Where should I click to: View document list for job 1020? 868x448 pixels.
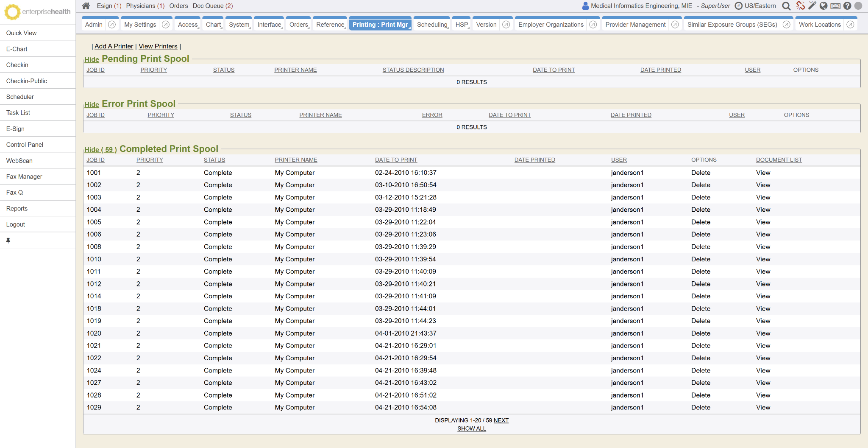(x=763, y=333)
